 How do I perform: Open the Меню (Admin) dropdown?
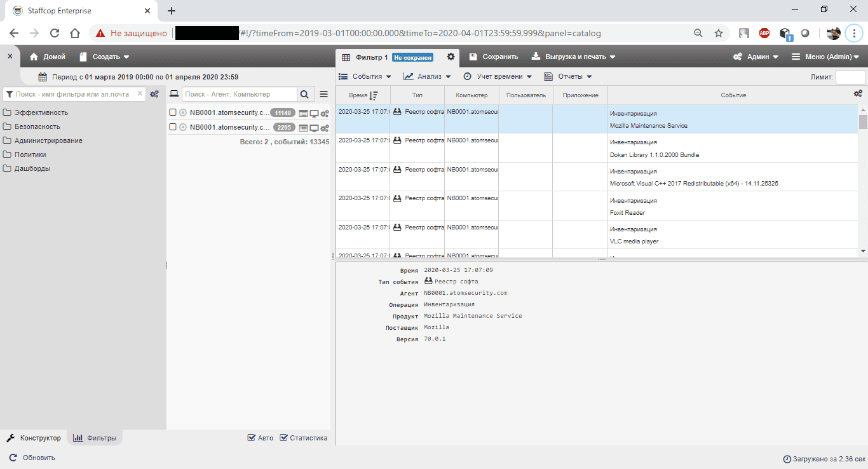pos(825,57)
